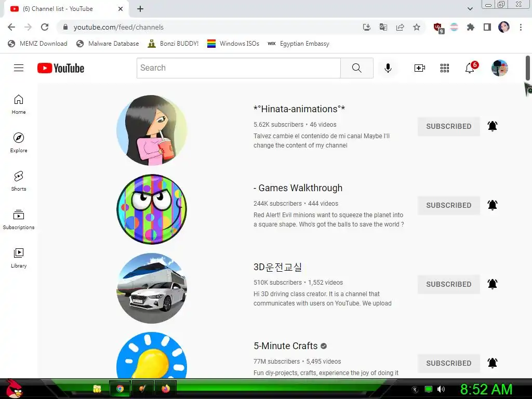The width and height of the screenshot is (532, 399).
Task: Click SUBSCRIBED button for 5-Minute Crafts
Action: [x=448, y=363]
